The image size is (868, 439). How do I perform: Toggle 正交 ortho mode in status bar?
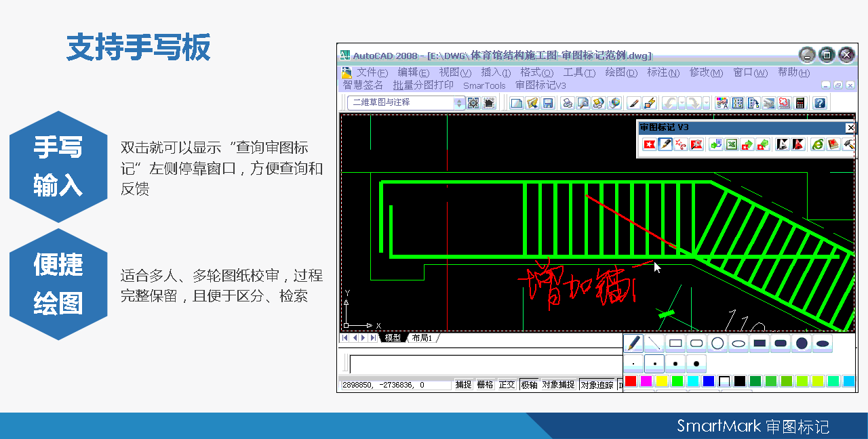tap(507, 385)
